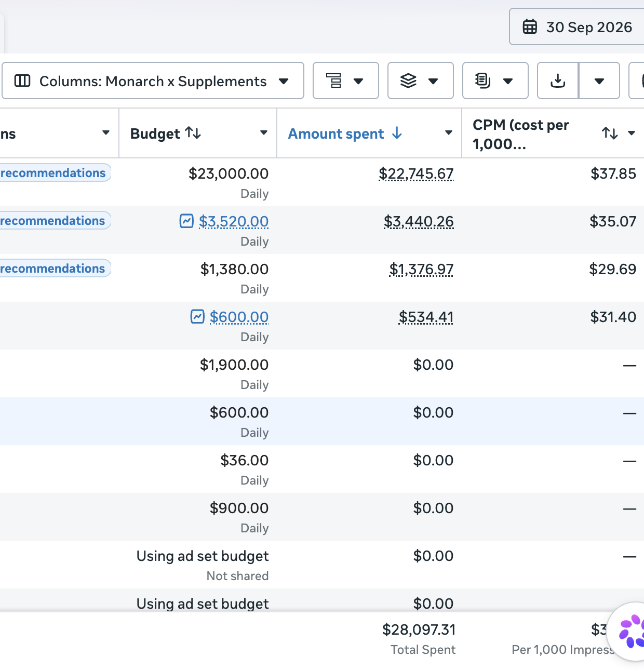Open the Amount spent column options arrow

[449, 133]
